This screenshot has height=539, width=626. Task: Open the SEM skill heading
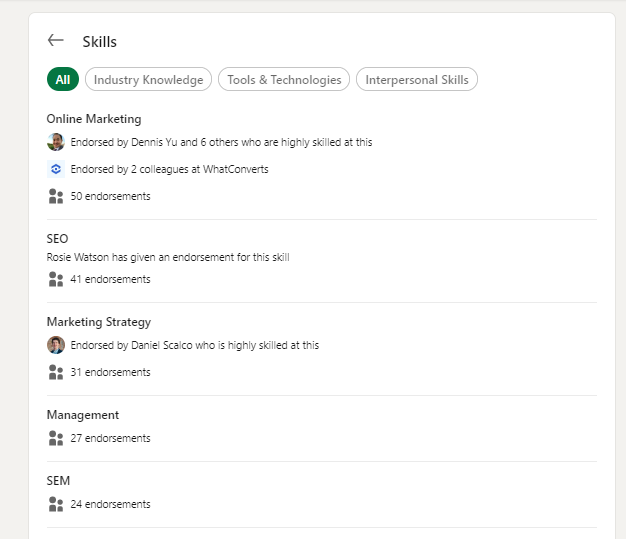click(58, 481)
